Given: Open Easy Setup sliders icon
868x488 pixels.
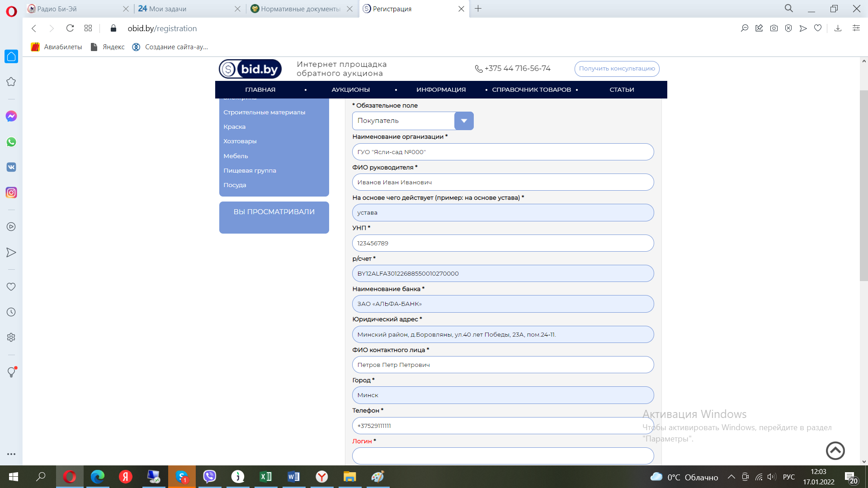Looking at the screenshot, I should pos(856,28).
